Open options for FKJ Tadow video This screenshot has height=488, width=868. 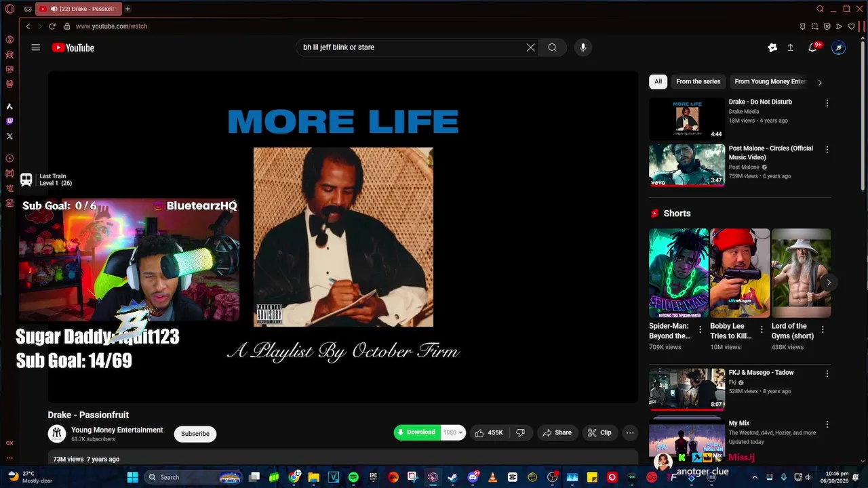tap(827, 373)
